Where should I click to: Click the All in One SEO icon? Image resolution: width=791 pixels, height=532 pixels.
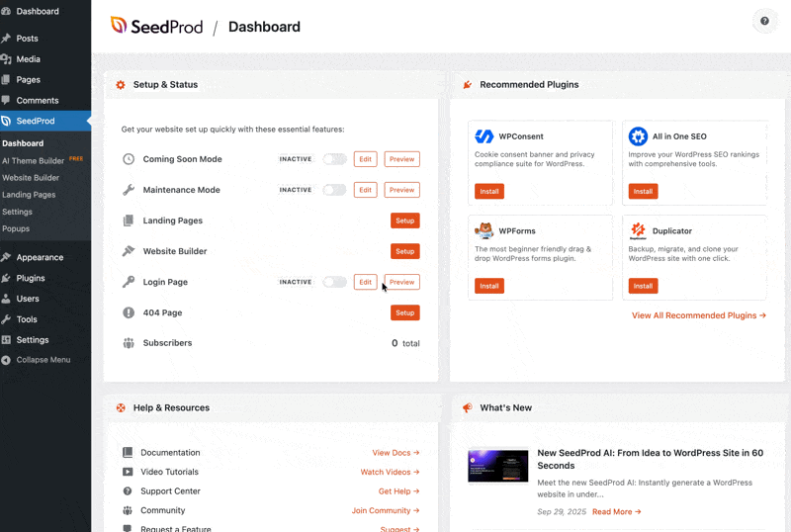[x=638, y=136]
